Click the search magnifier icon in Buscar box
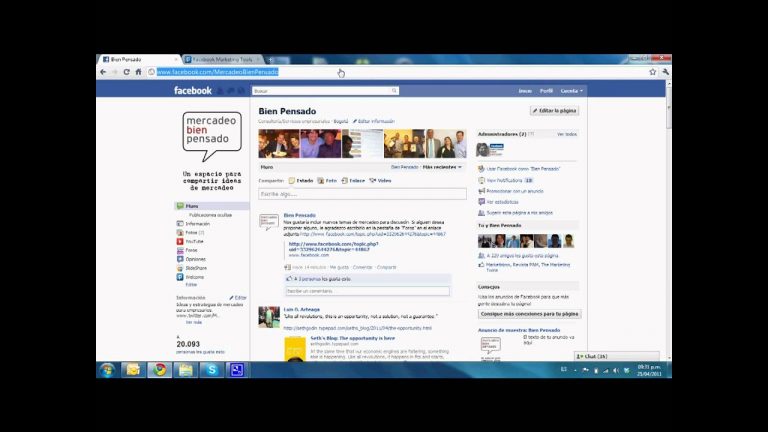Viewport: 768px width, 432px height. (x=394, y=91)
